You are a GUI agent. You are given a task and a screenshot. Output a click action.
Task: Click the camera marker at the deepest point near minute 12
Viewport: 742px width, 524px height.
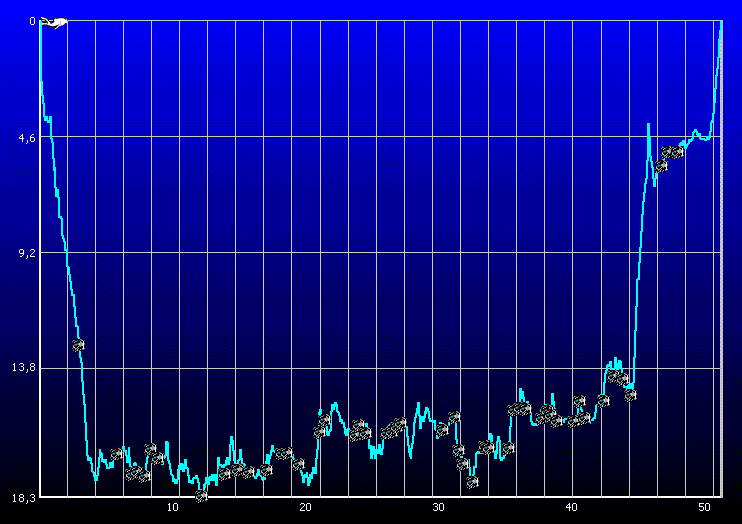pyautogui.click(x=202, y=496)
